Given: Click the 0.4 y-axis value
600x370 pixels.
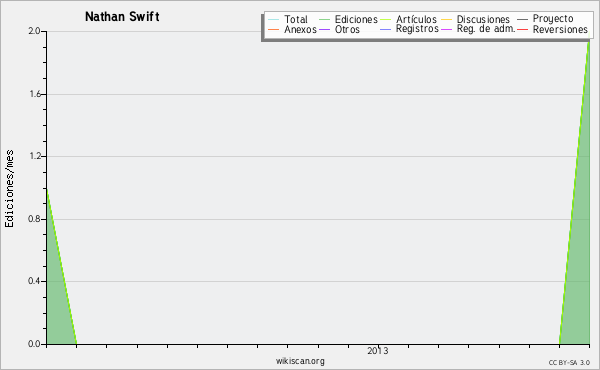Looking at the screenshot, I should click(34, 281).
